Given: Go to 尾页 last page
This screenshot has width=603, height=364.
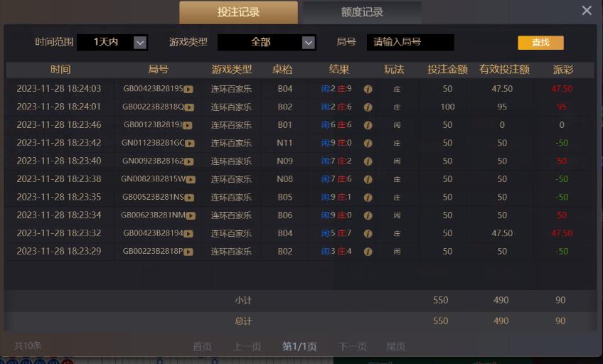Looking at the screenshot, I should (395, 347).
